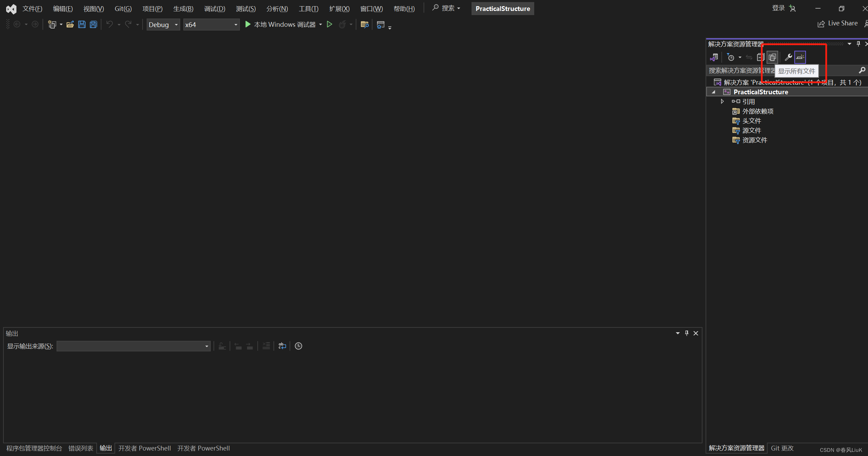Toggle the preview selected items button
The image size is (868, 456).
point(800,57)
